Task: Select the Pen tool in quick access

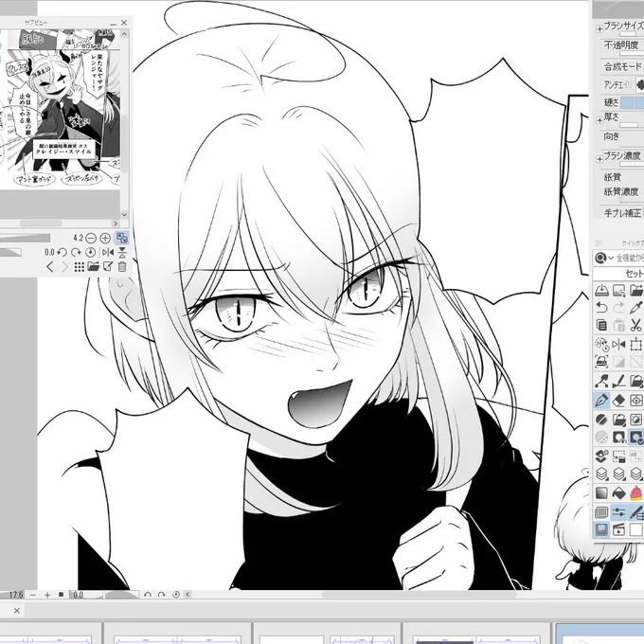Action: [x=601, y=400]
